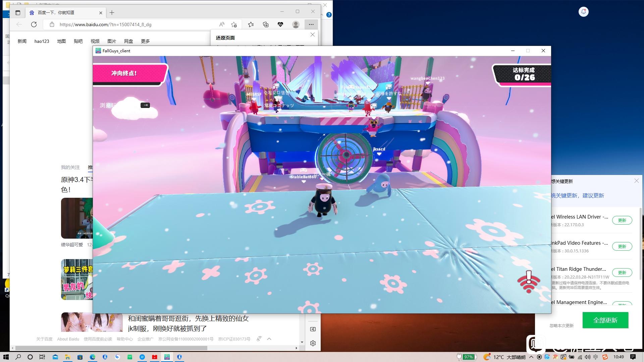Image resolution: width=644 pixels, height=362 pixels.
Task: Open the 萝莉三件套 video thumbnail
Action: (x=77, y=279)
